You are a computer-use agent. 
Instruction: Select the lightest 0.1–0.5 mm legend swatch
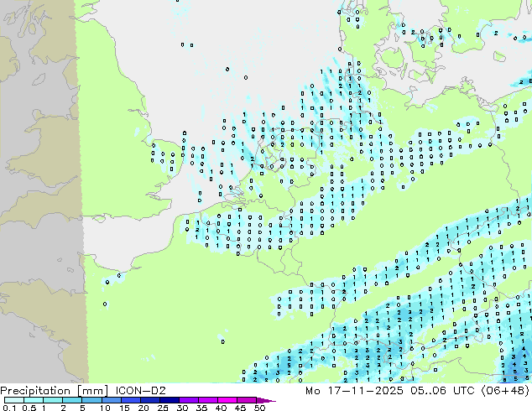coord(14,400)
